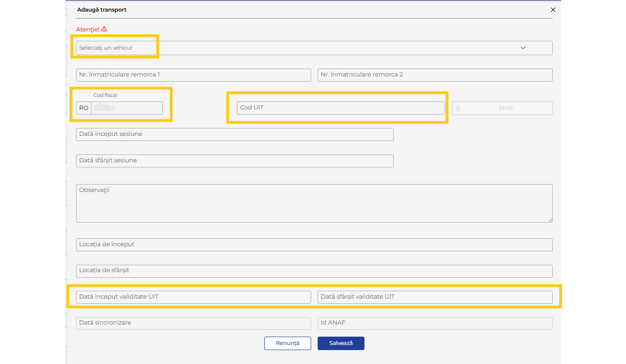Click the Nr. înmatriculare remorca 1 field

tap(193, 75)
